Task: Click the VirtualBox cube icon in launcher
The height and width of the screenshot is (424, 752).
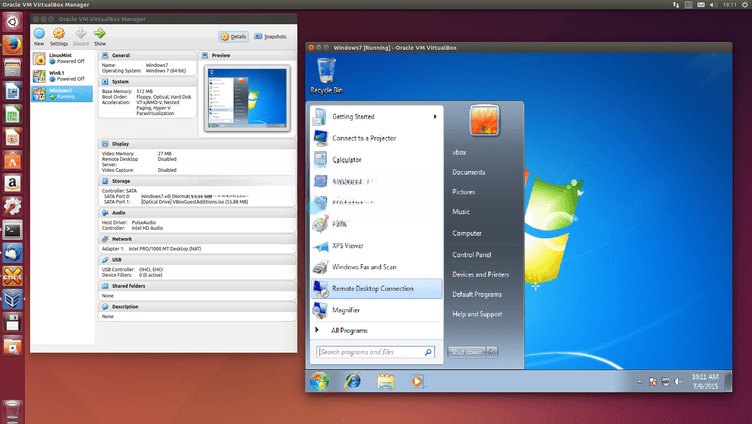Action: tap(12, 299)
